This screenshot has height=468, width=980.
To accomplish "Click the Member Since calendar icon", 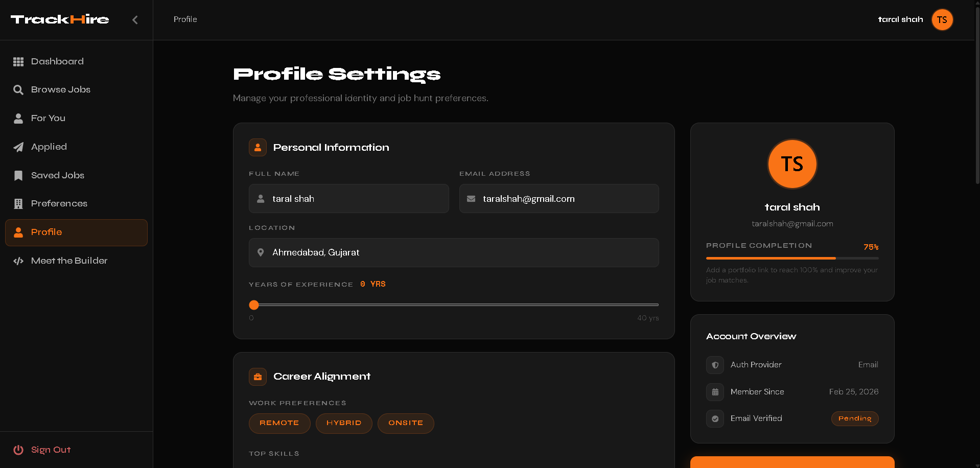I will click(715, 392).
